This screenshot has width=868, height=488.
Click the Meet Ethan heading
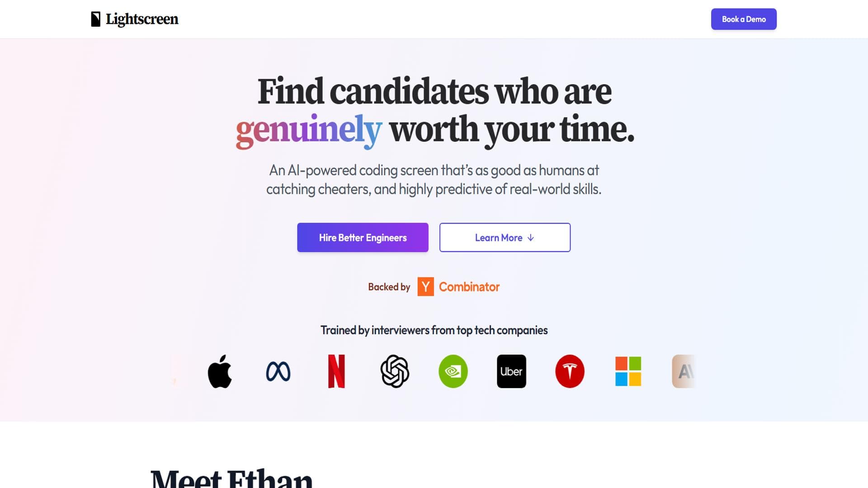(x=231, y=478)
